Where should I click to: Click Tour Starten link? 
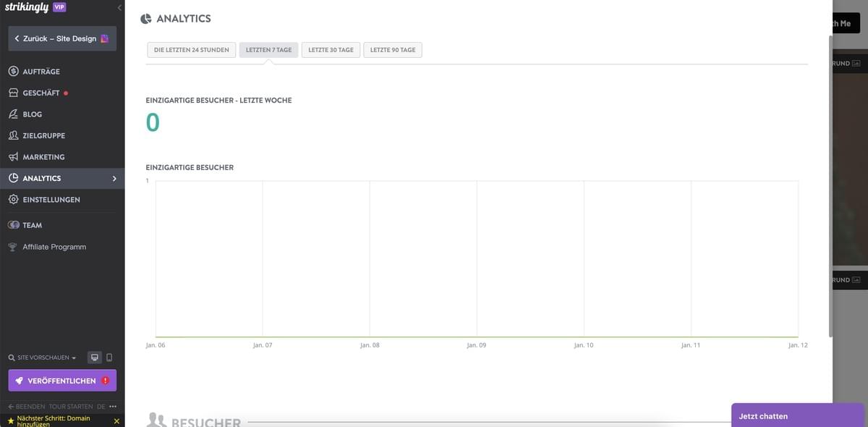coord(71,406)
